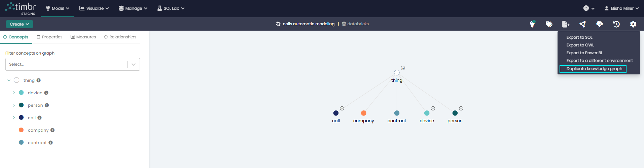This screenshot has width=644, height=168.
Task: Click the Create button
Action: click(19, 24)
